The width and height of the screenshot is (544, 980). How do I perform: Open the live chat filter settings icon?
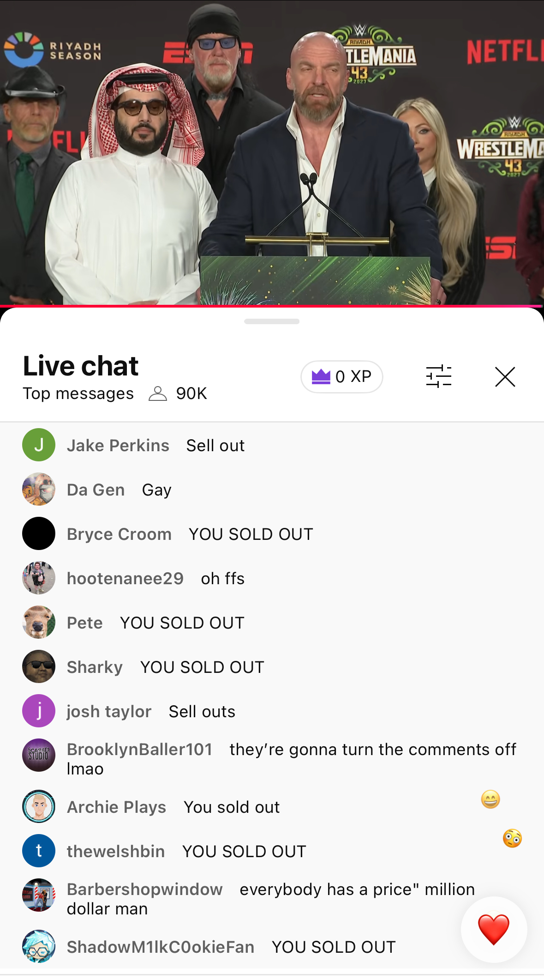[438, 376]
